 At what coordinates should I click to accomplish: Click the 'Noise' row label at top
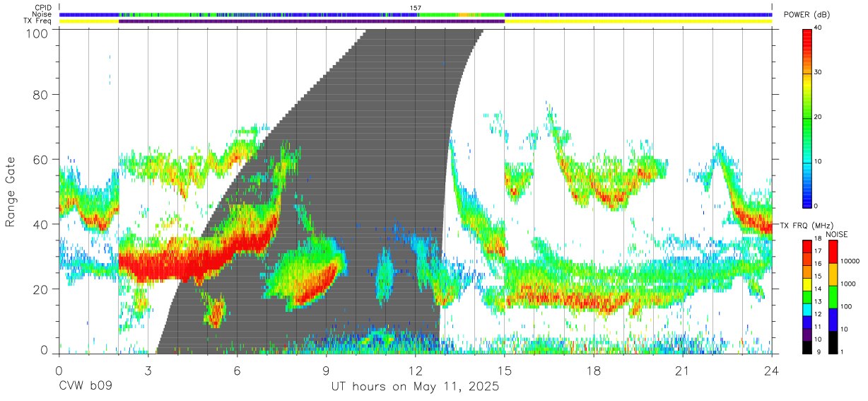click(x=42, y=14)
